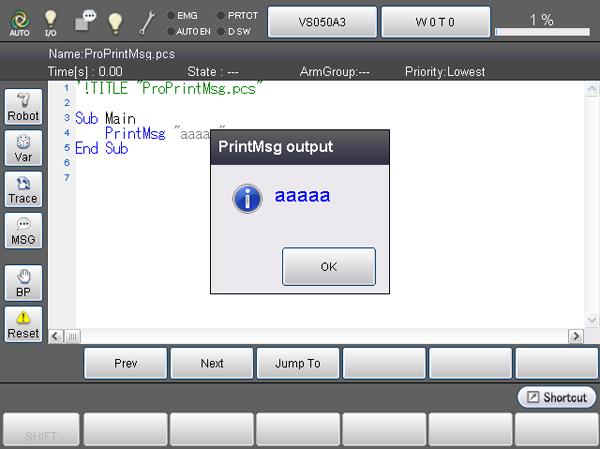600x449 pixels.
Task: Open the Var variables button
Action: click(x=23, y=148)
